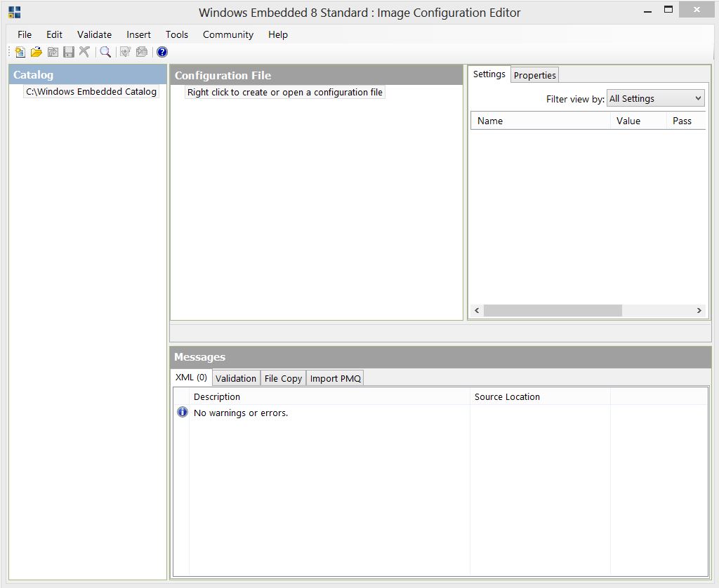The height and width of the screenshot is (588, 719).
Task: Maximize the Image Configuration Editor window
Action: 668,10
